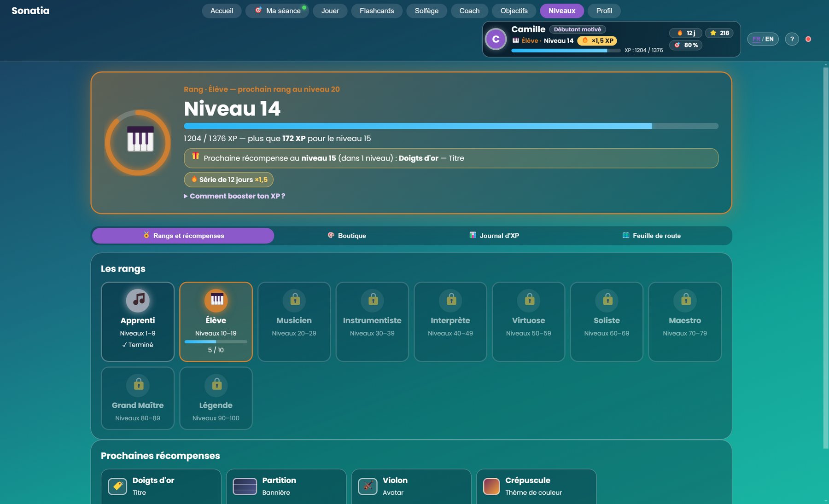Open Ma séance navigation item

point(277,11)
